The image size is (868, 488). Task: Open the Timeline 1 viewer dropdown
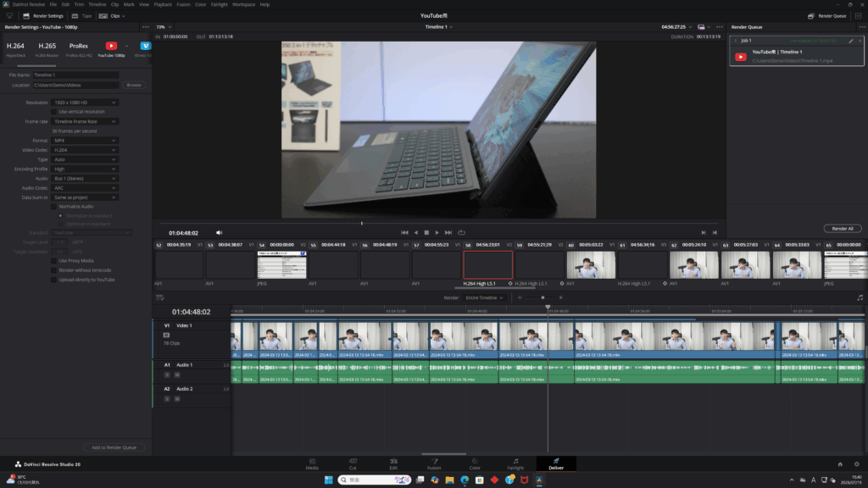(438, 26)
